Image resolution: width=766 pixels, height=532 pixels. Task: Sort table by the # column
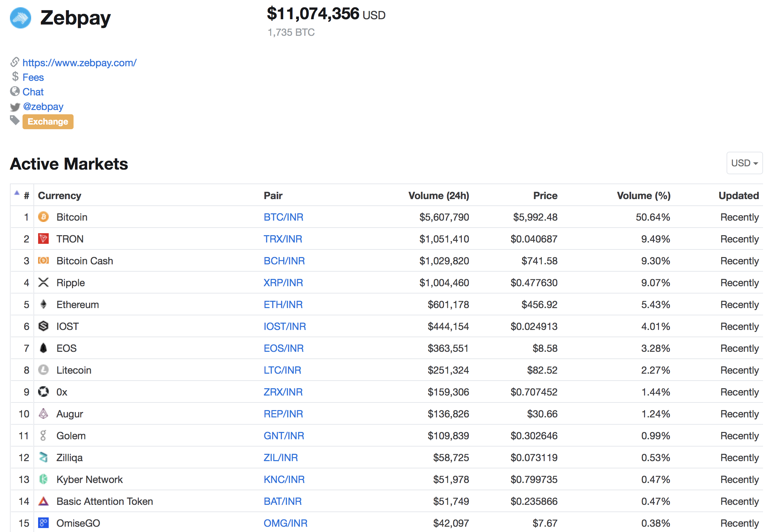click(x=26, y=196)
